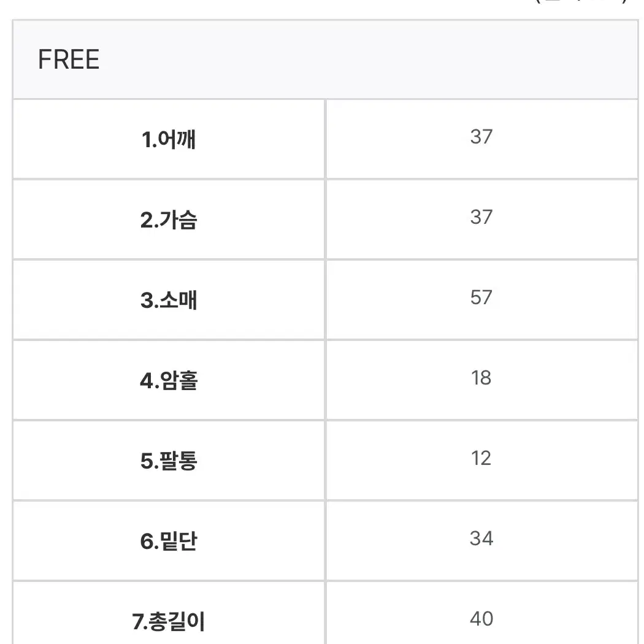Click the chest value 37
This screenshot has height=644, width=644.
[481, 217]
